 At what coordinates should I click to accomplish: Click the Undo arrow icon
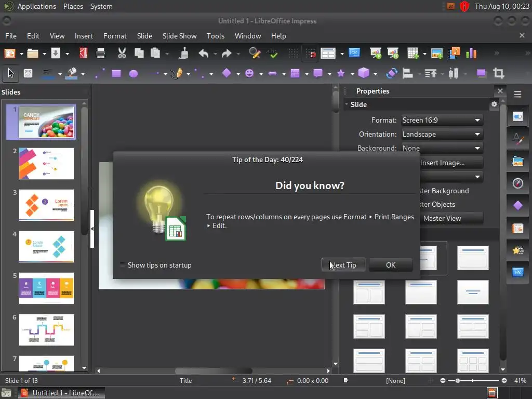pos(204,54)
